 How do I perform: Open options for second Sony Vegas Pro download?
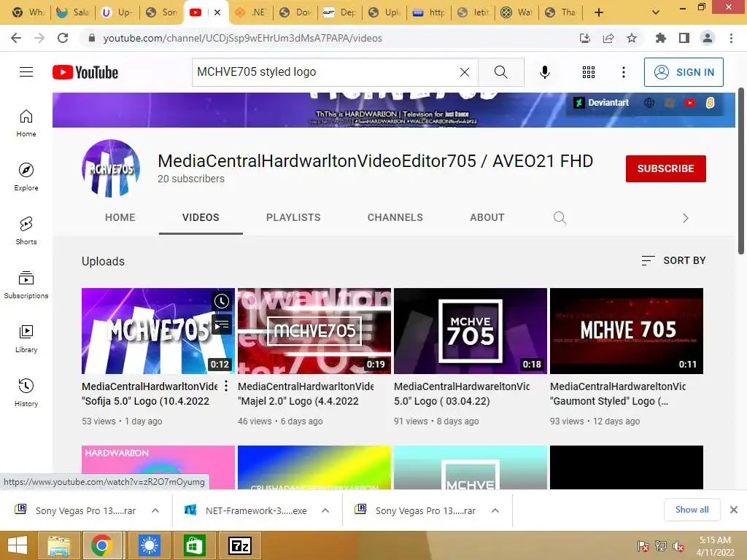[x=495, y=510]
